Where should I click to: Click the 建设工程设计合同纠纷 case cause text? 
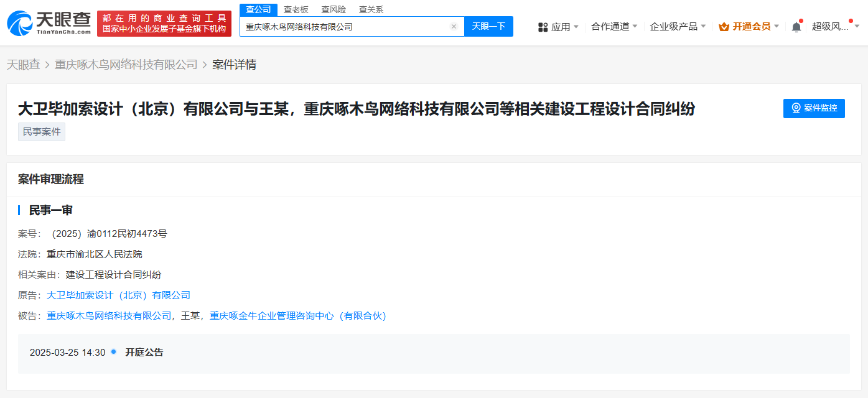pyautogui.click(x=114, y=275)
